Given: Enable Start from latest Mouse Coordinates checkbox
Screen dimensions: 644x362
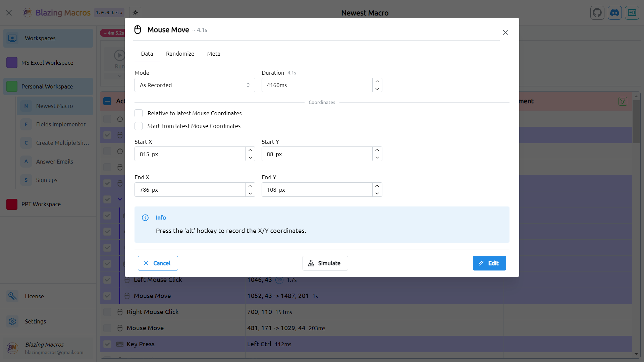Looking at the screenshot, I should pyautogui.click(x=139, y=126).
